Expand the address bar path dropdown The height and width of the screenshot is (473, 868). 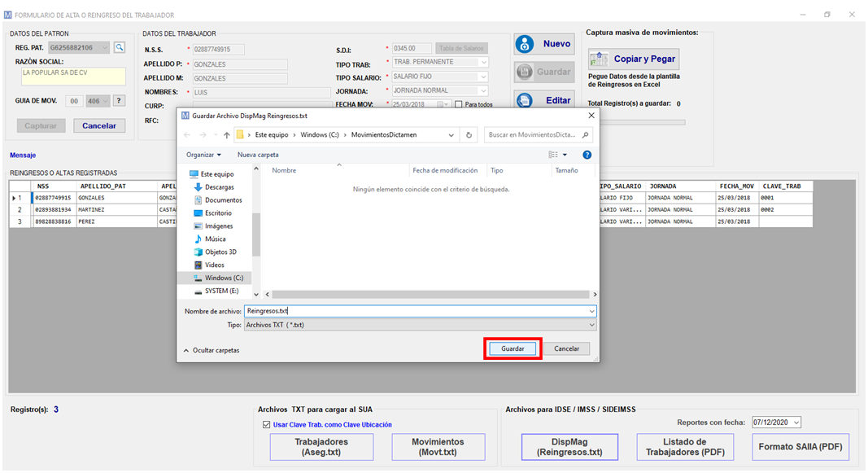click(x=451, y=134)
